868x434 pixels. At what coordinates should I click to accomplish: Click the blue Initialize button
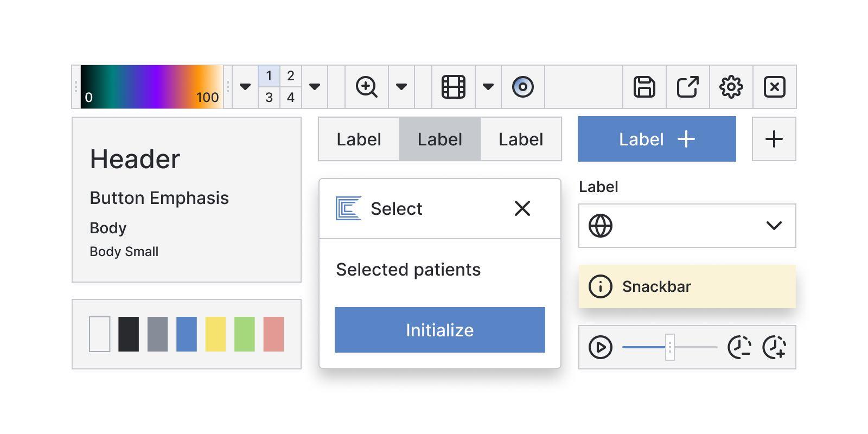pos(439,330)
